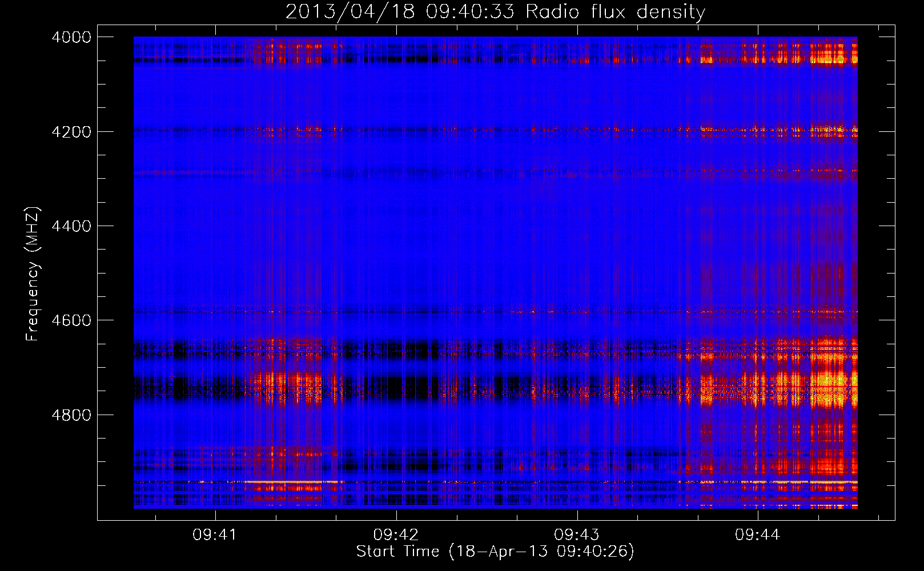Click the 09:41 time axis label

coord(215,535)
